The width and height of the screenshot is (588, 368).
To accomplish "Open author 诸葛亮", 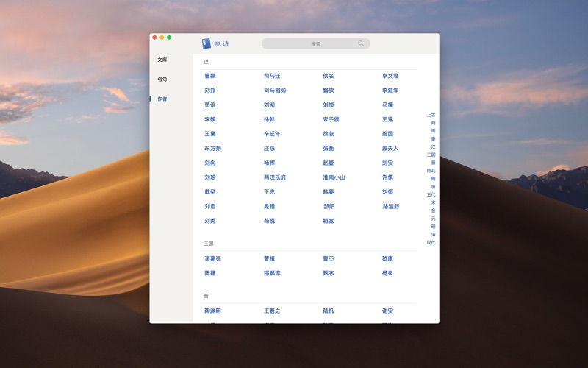I will 212,259.
